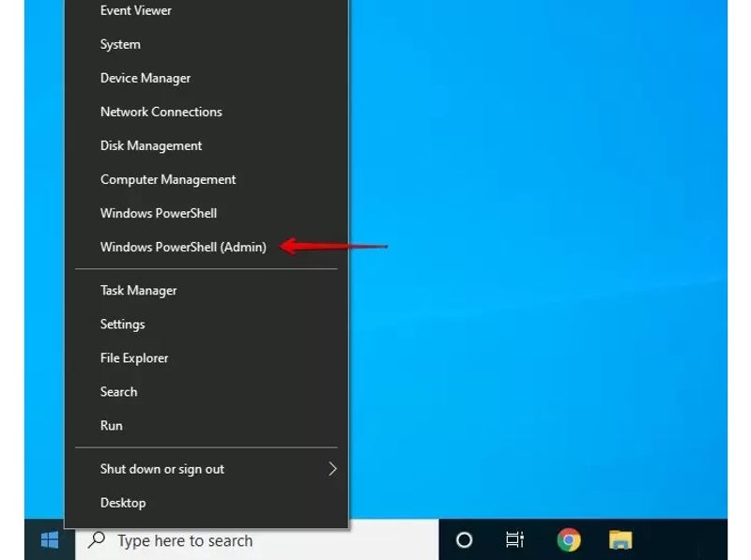The image size is (751, 560).
Task: Click the Cortana circle icon
Action: pos(464,540)
